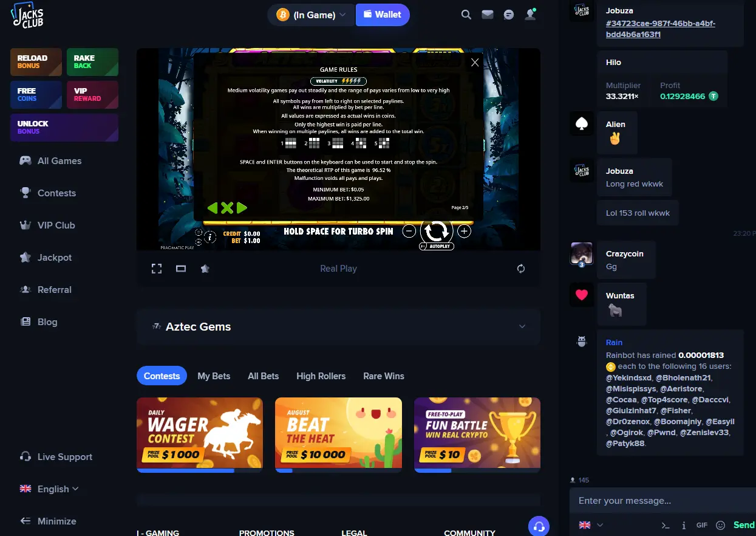Add Aztec Gems to favorites star
Viewport: 756px width, 536px height.
205,269
